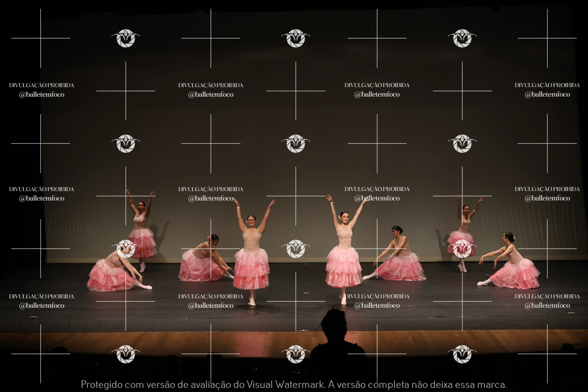
Task: Click the logo between the two front dancers
Action: pos(296,249)
